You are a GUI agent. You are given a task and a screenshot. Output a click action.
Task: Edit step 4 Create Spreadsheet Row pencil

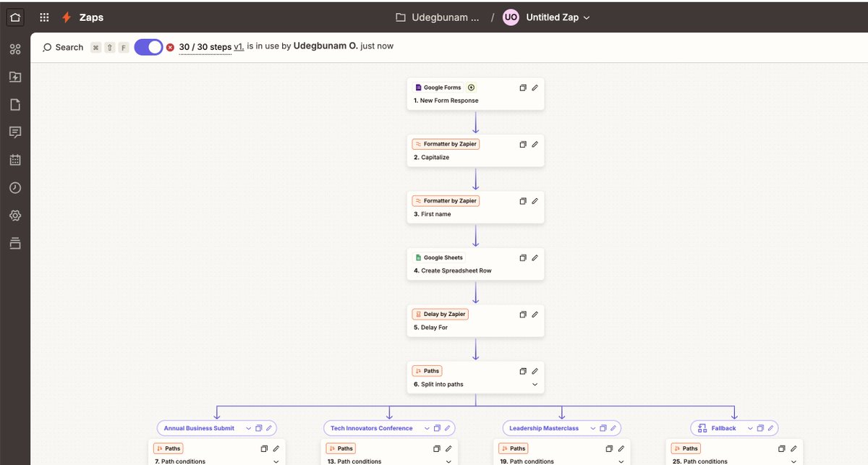(535, 257)
